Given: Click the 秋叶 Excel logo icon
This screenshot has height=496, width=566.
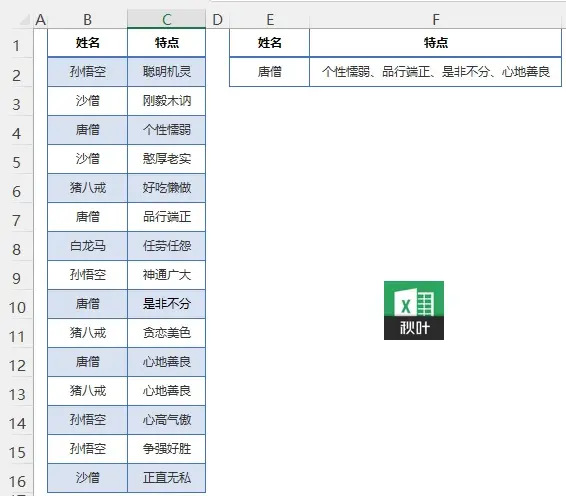Looking at the screenshot, I should pos(414,310).
